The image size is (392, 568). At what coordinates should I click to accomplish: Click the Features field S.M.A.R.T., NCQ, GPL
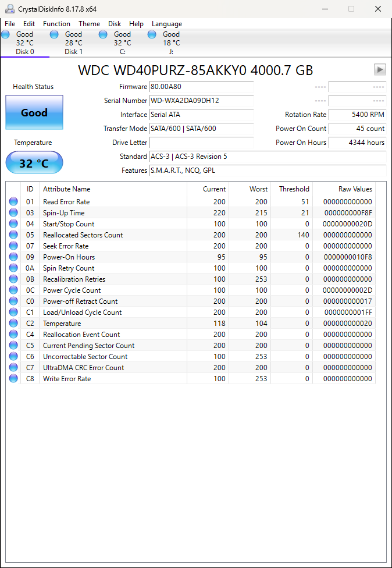click(x=268, y=171)
